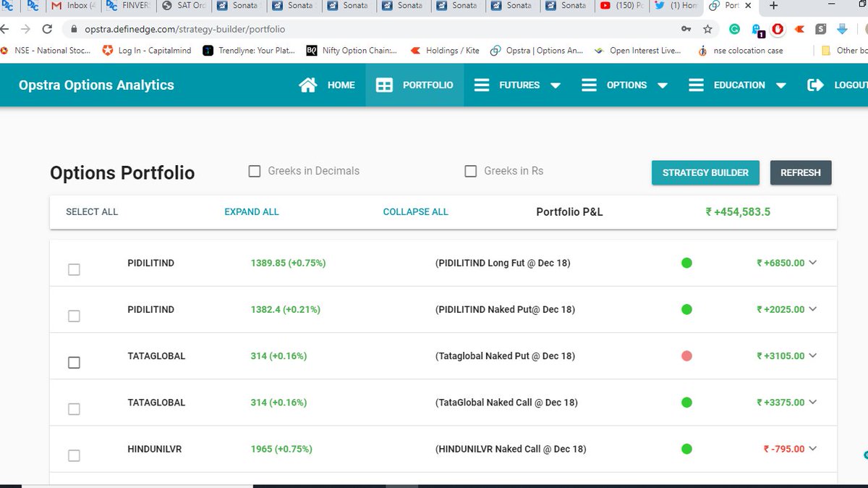Open nse colocation case bookmark

[x=740, y=51]
